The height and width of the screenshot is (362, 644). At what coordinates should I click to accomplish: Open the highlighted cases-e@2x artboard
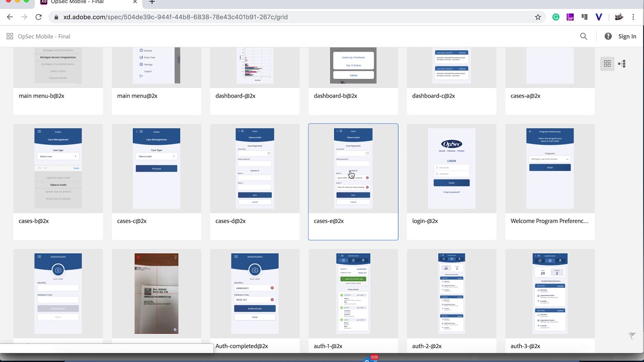(353, 182)
